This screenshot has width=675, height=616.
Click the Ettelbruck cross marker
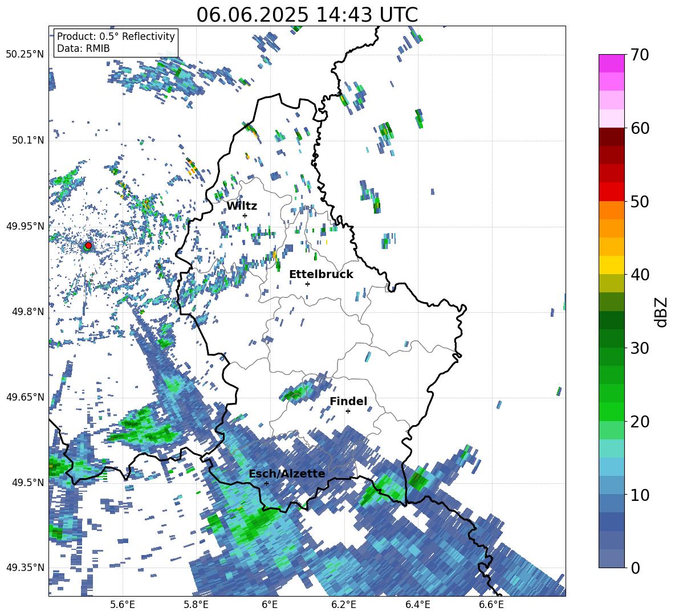point(307,284)
